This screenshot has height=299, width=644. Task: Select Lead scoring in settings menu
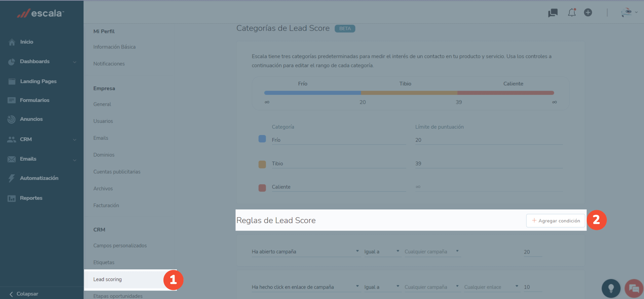tap(108, 279)
